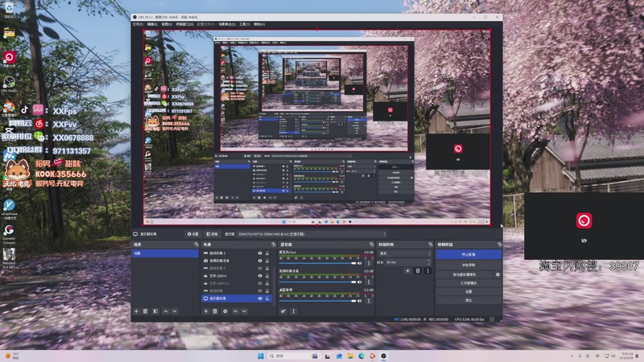This screenshot has height=362, width=644.
Task: Adjust the 麦克风/Aux volume slider
Action: [317, 263]
